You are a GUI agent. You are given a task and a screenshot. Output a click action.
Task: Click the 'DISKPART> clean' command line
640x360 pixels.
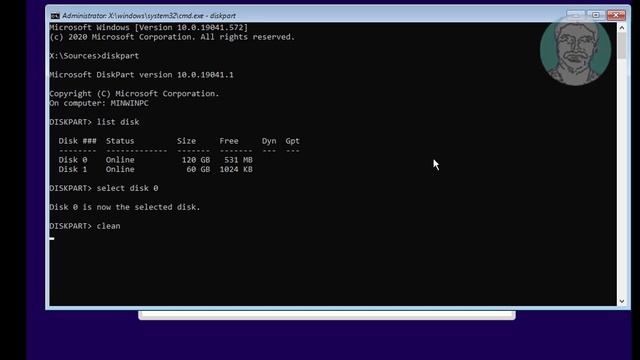(85, 226)
